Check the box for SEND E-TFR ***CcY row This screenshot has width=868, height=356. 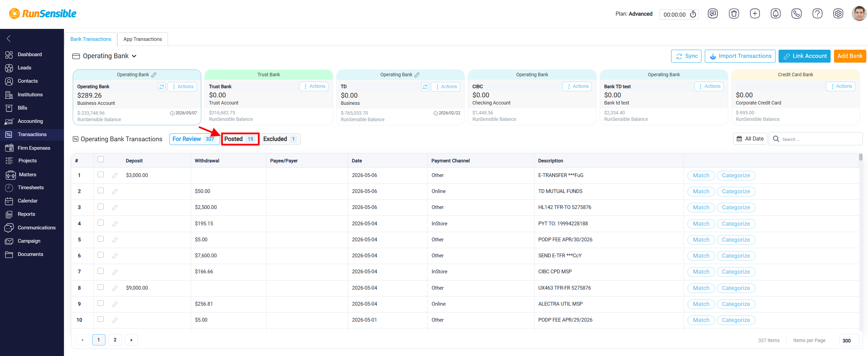(x=101, y=255)
